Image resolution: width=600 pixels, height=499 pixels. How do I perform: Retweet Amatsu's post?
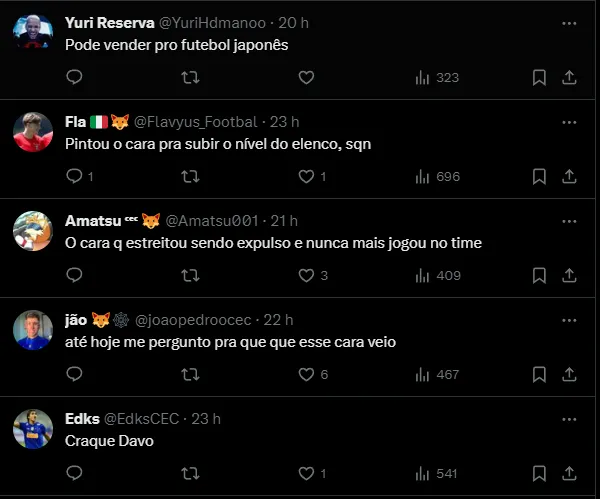189,275
